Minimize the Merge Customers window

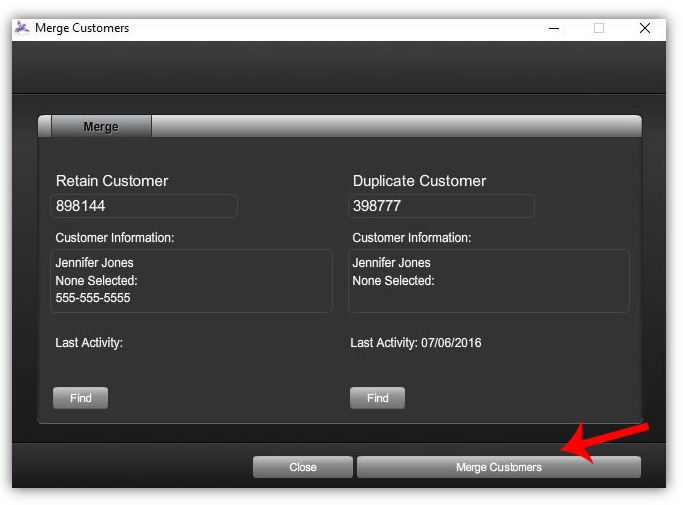point(554,28)
